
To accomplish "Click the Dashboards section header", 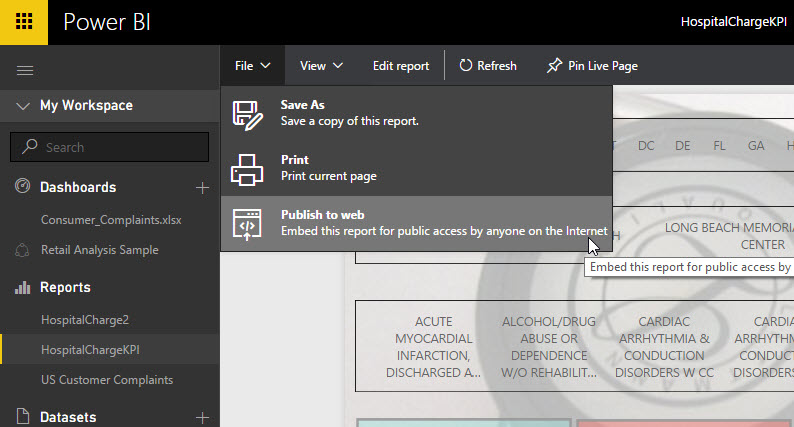I will (x=78, y=187).
